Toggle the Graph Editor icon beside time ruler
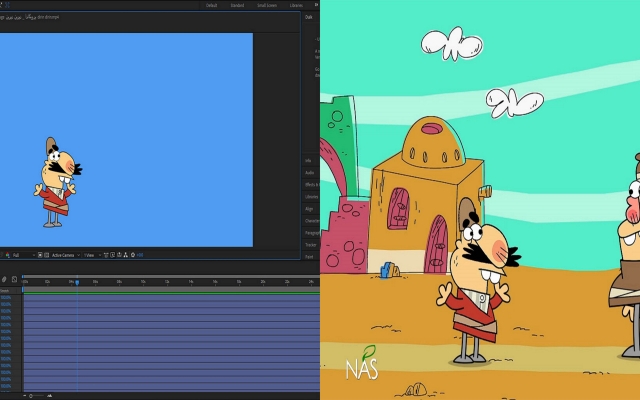This screenshot has height=400, width=640. coord(14,279)
